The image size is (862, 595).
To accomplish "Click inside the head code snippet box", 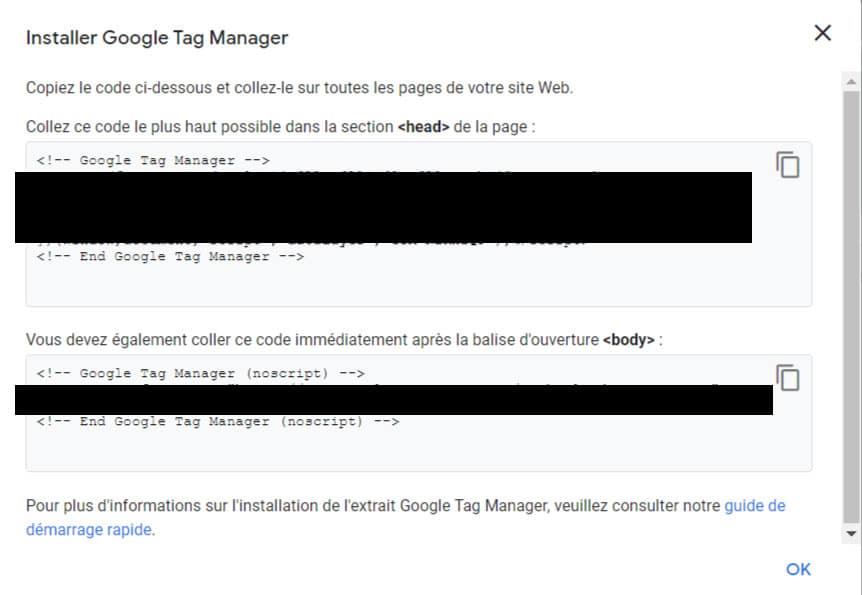I will tap(400, 280).
